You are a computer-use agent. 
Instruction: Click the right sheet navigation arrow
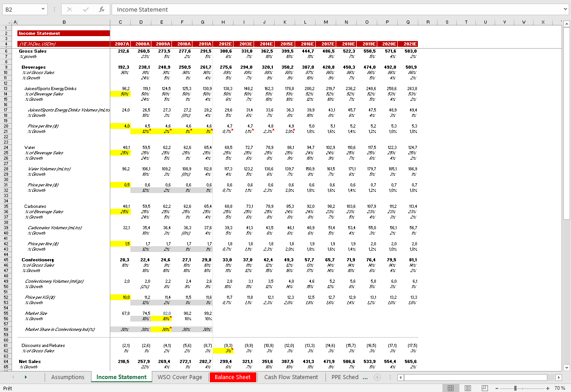tap(26, 377)
